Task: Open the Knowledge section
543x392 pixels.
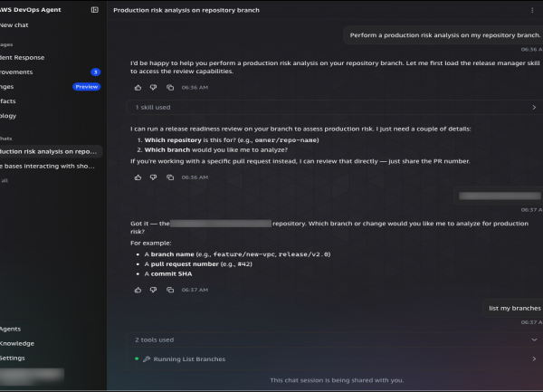Action: [17, 343]
